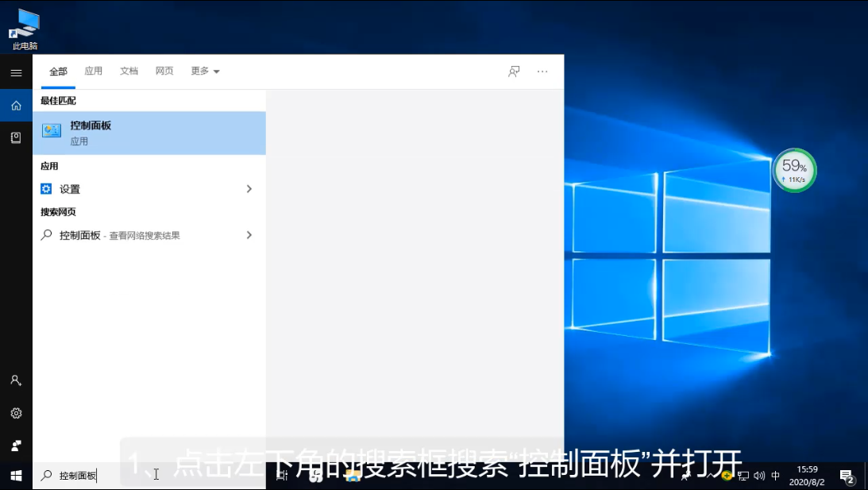This screenshot has height=490, width=868.
Task: Expand the 控制面板 web search result arrow
Action: tap(249, 235)
